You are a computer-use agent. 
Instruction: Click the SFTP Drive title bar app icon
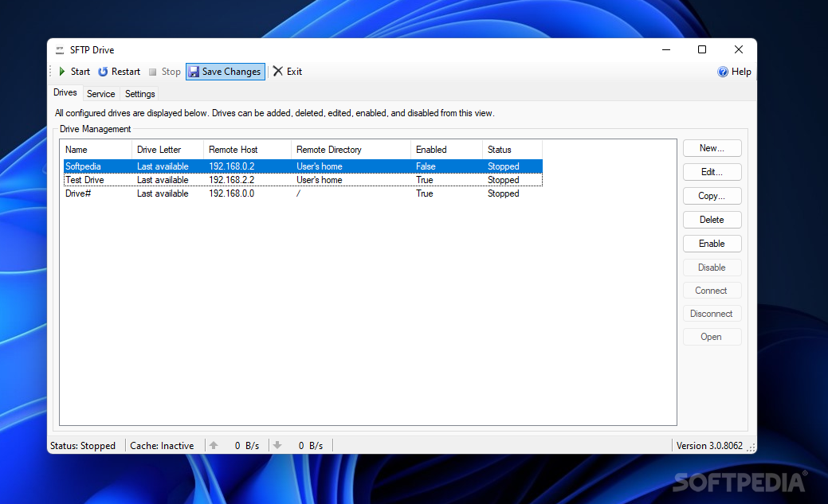60,50
